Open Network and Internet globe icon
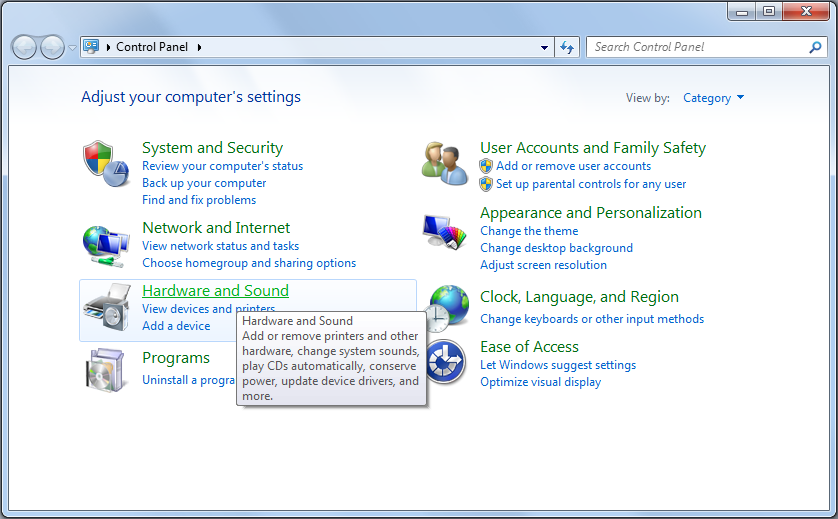Viewport: 838px width, 519px height. pos(106,246)
